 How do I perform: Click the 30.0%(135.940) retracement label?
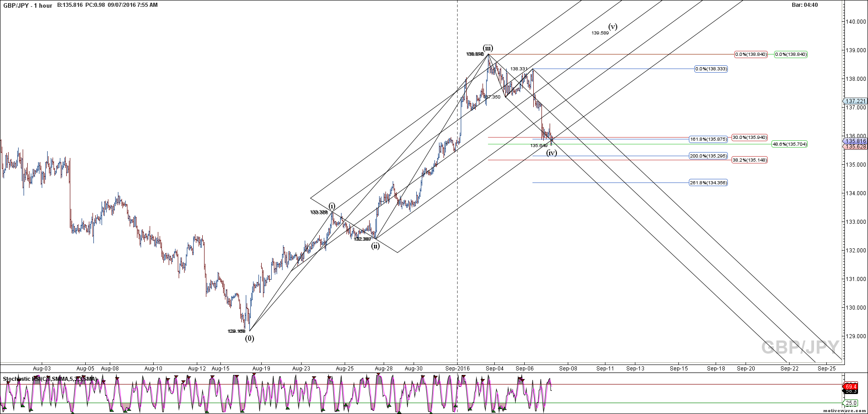750,138
